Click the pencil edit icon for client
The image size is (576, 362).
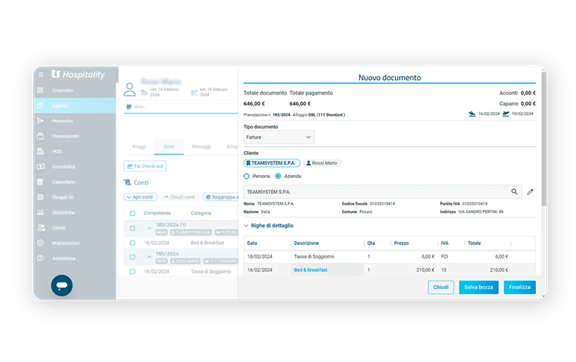pos(530,191)
